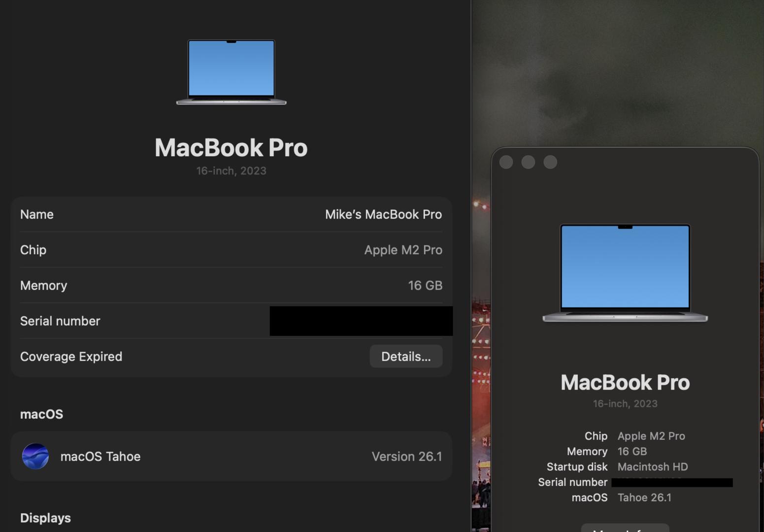The width and height of the screenshot is (764, 532).
Task: Click the Displays section heading
Action: [x=45, y=518]
